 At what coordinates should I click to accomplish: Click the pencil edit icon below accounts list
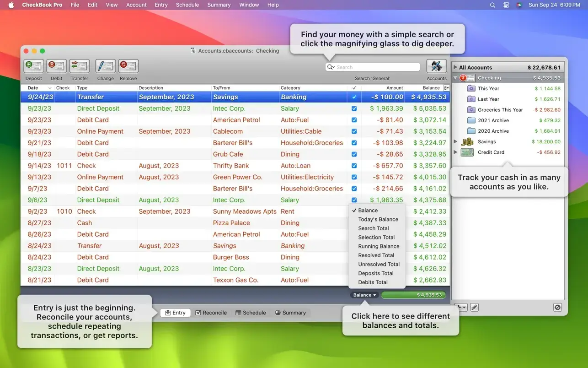point(474,308)
